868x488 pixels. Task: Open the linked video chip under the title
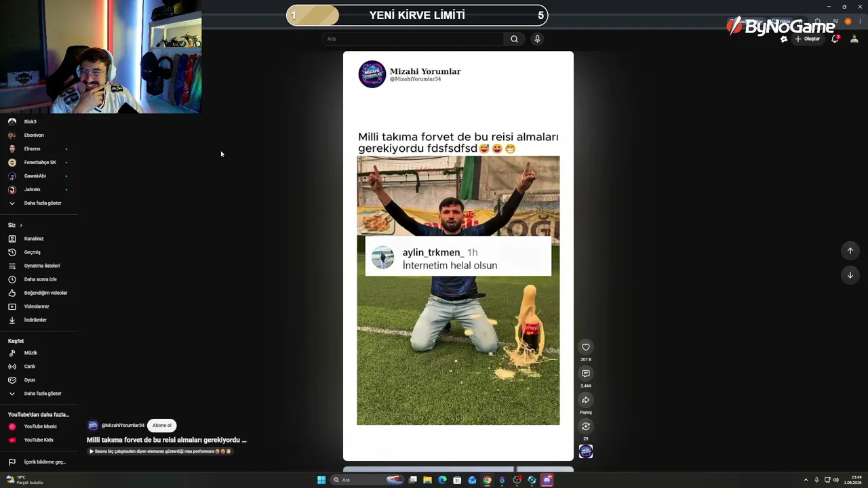point(160,451)
